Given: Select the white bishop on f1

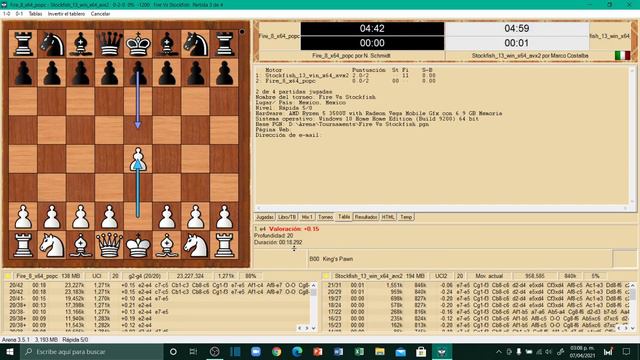Looking at the screenshot, I should [x=167, y=245].
